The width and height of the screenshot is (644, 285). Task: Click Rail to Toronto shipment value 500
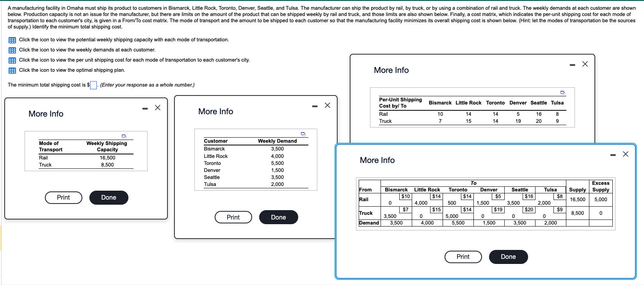point(452,203)
